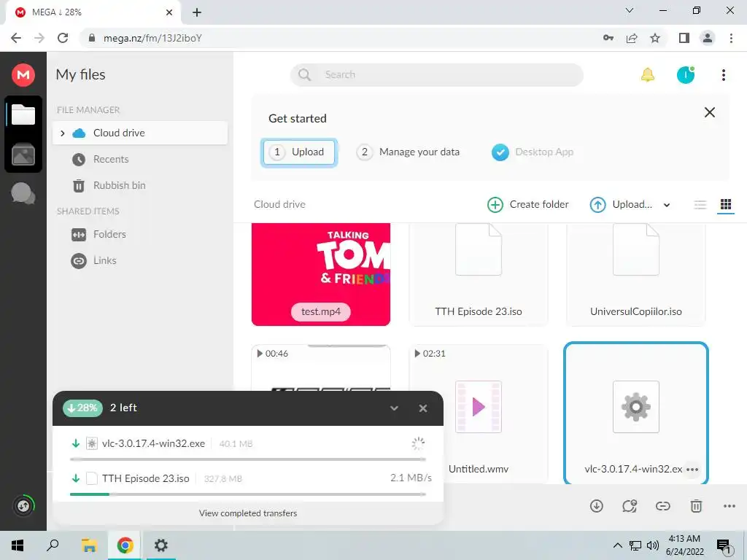Open Chrome profile icon

[708, 38]
